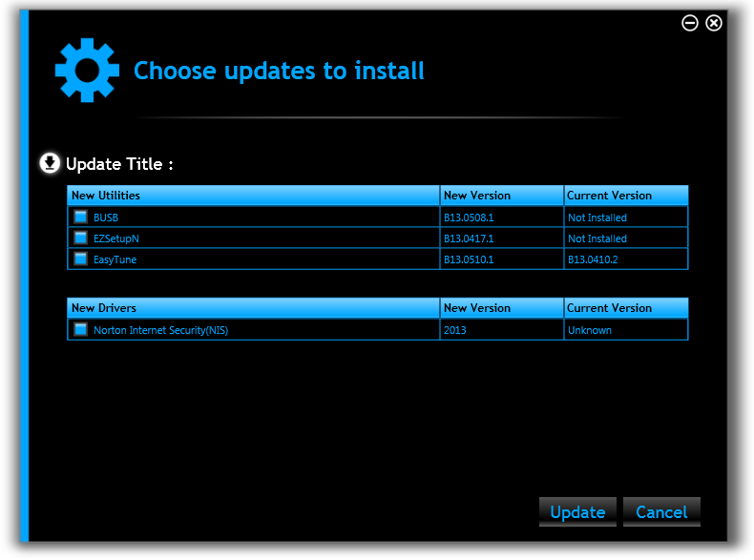Click the Cancel button
Screen dimensions: 754x560
[x=661, y=512]
